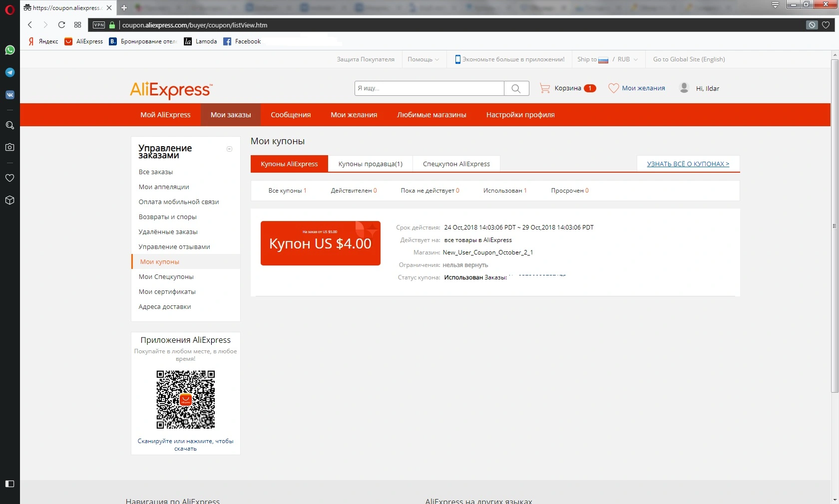Screen dimensions: 839x504
Task: Expand the Помощь dropdown
Action: 423,59
